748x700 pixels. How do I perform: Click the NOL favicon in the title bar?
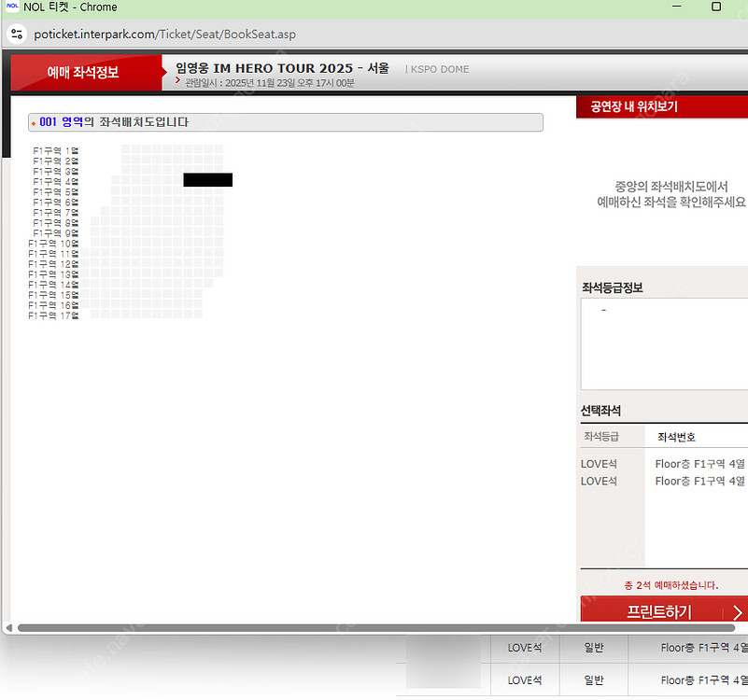pos(12,7)
